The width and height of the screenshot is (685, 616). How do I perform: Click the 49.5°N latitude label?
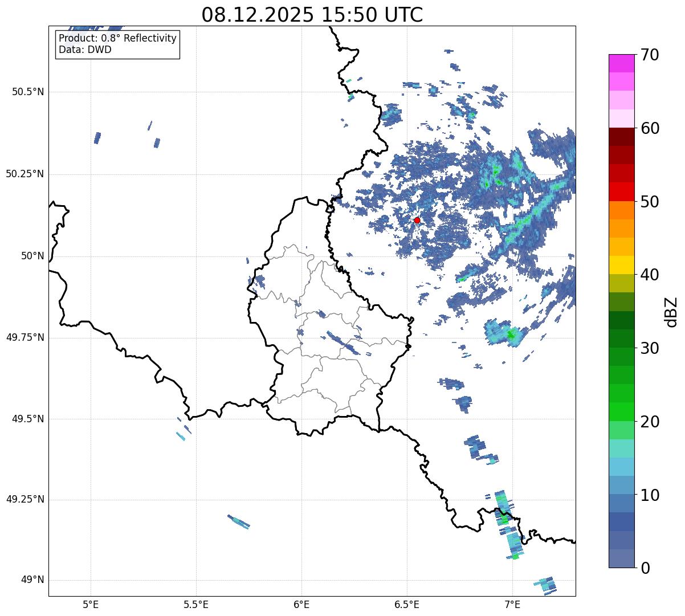pyautogui.click(x=28, y=419)
